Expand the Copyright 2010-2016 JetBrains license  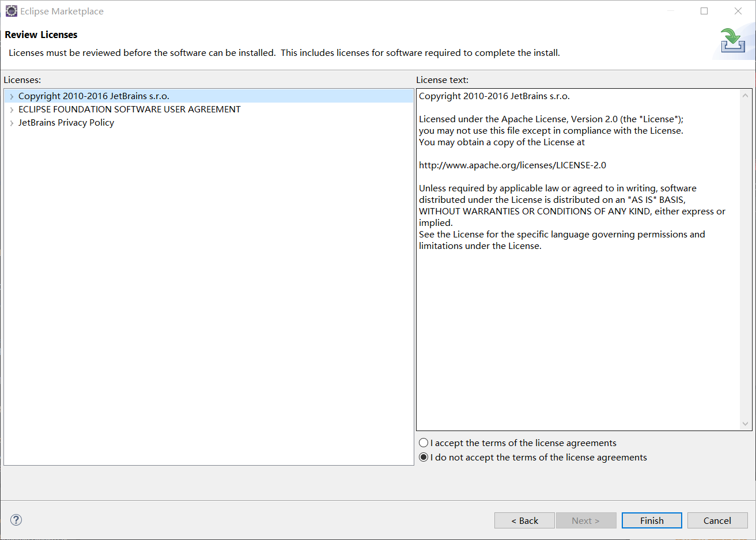coord(12,96)
